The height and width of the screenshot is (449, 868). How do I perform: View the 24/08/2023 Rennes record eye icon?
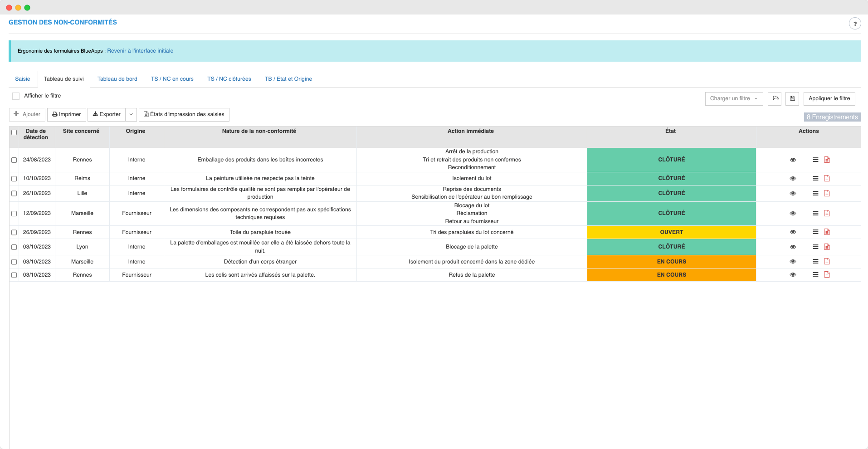click(793, 160)
